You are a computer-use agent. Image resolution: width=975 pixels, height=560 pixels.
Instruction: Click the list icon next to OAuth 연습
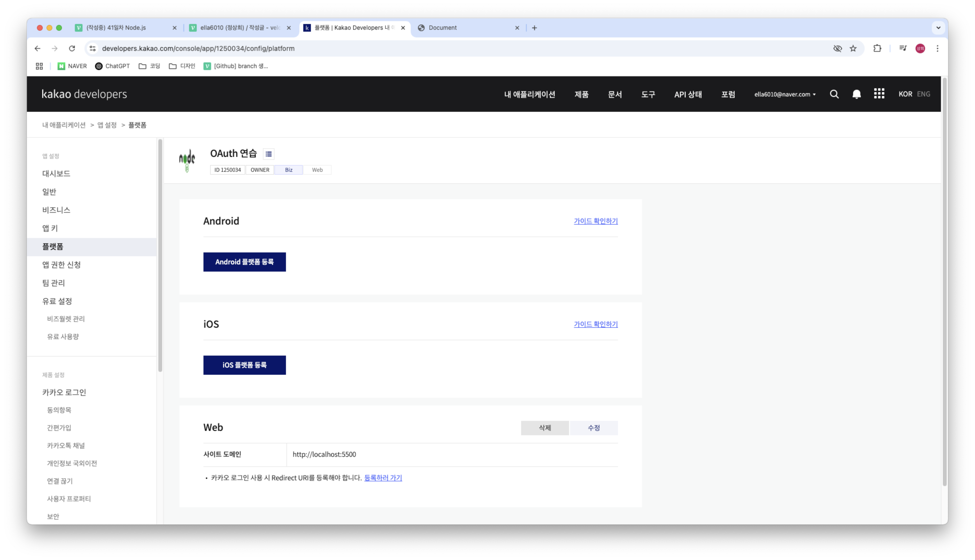(x=269, y=154)
